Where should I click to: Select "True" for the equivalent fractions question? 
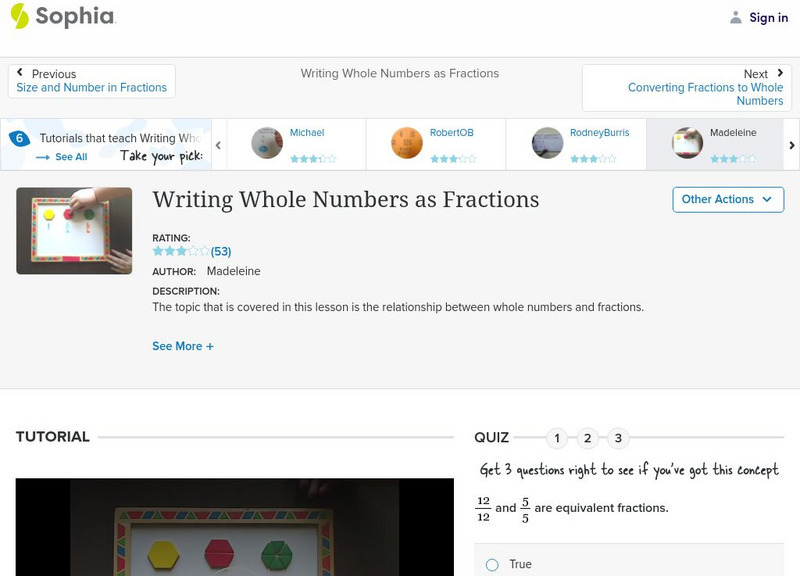point(492,564)
